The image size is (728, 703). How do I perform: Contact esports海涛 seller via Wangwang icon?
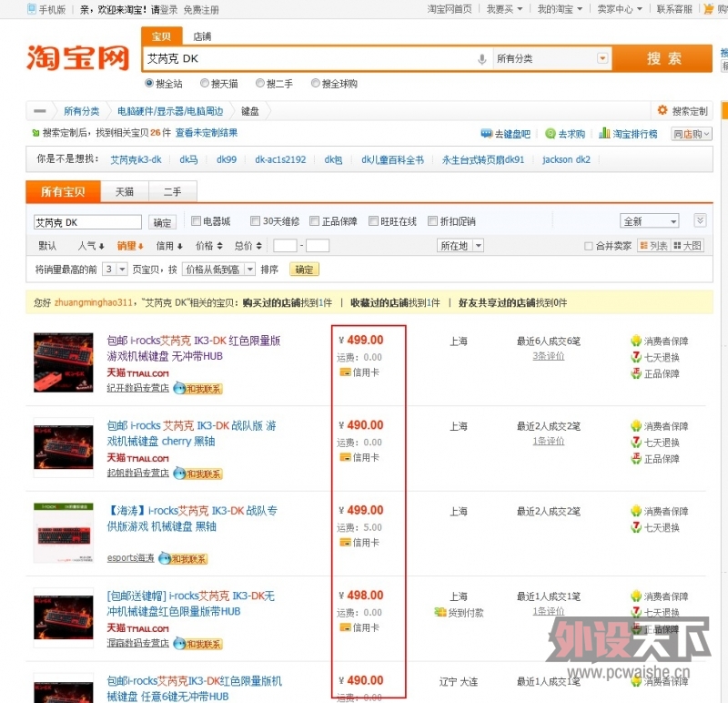[184, 558]
